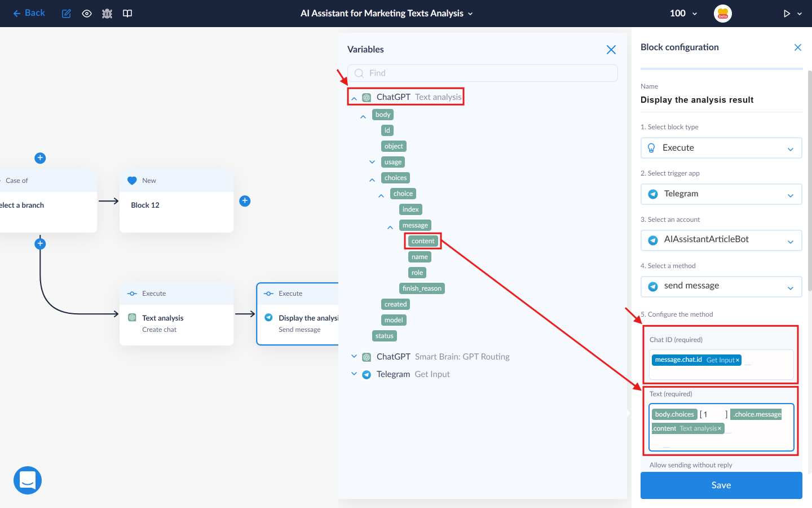
Task: Click the Find variables search field
Action: click(483, 73)
